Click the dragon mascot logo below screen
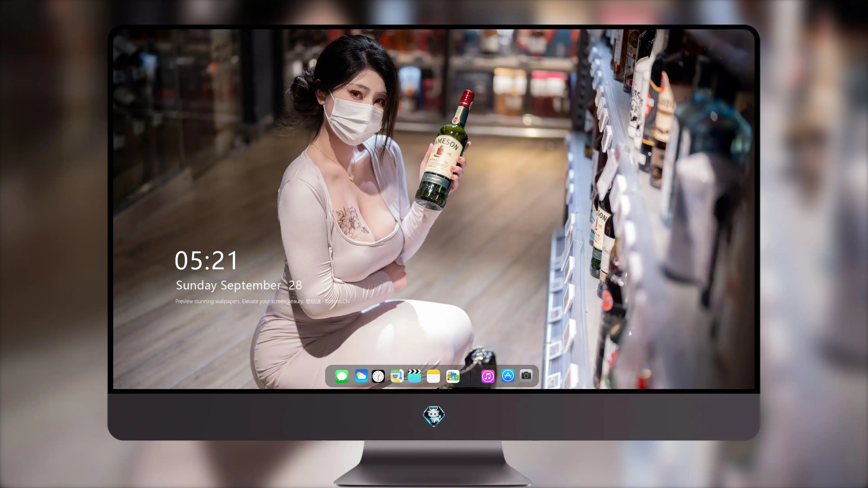 point(434,416)
